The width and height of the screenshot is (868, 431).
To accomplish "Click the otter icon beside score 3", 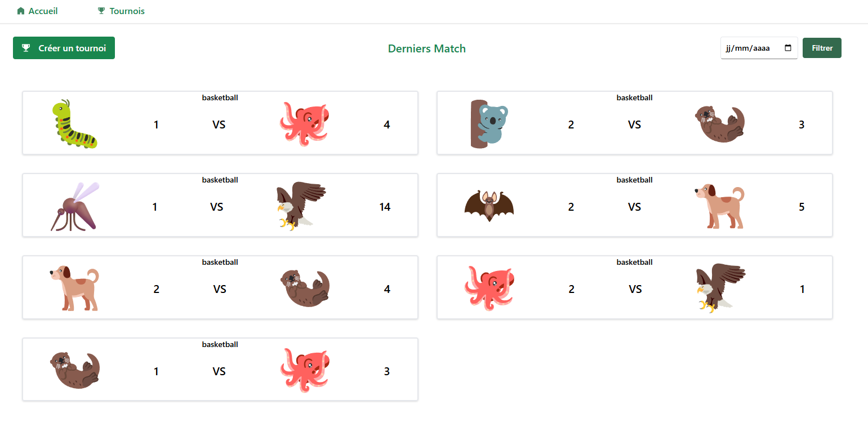I will point(719,124).
